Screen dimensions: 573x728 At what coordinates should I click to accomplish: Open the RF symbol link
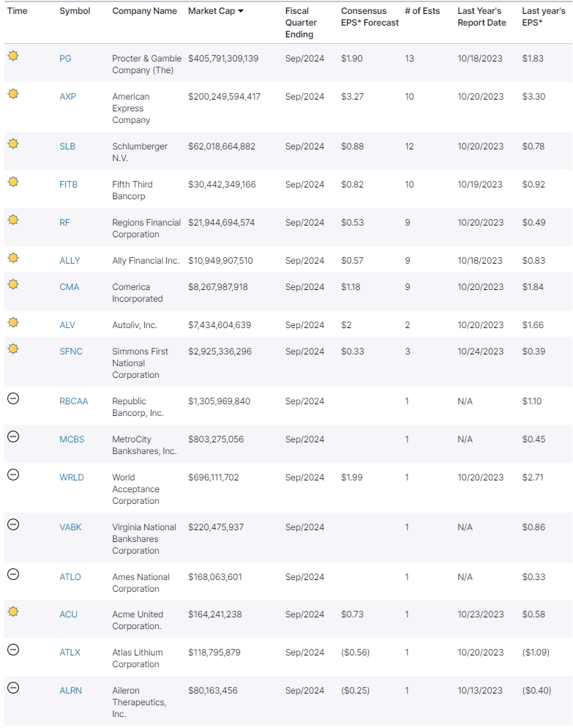64,223
